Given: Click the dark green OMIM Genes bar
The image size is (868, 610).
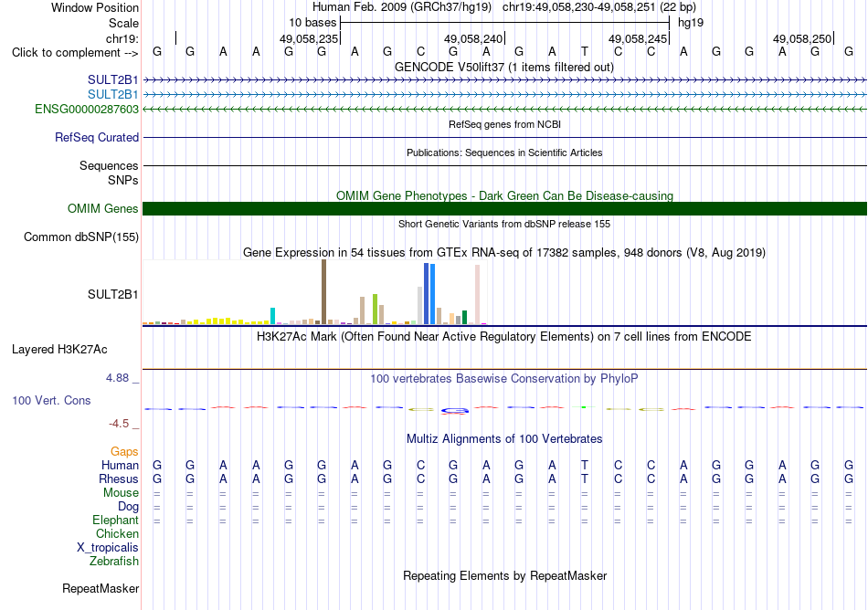Looking at the screenshot, I should click(x=504, y=208).
